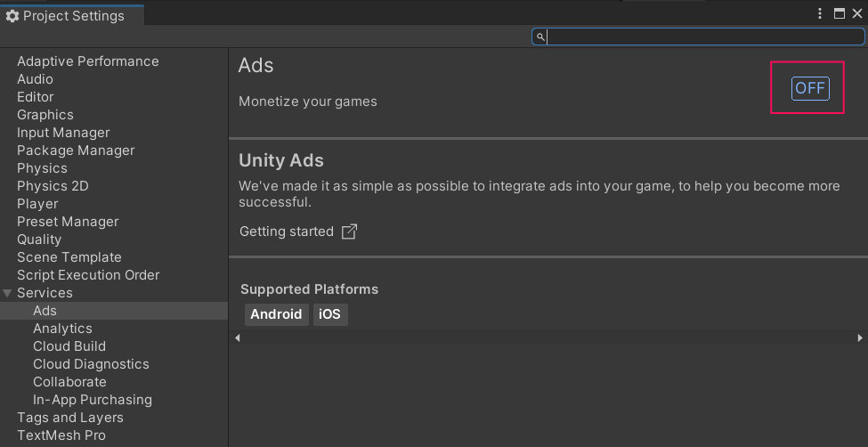Viewport: 868px width, 447px height.
Task: Collapse the Services tree section
Action: (x=7, y=293)
